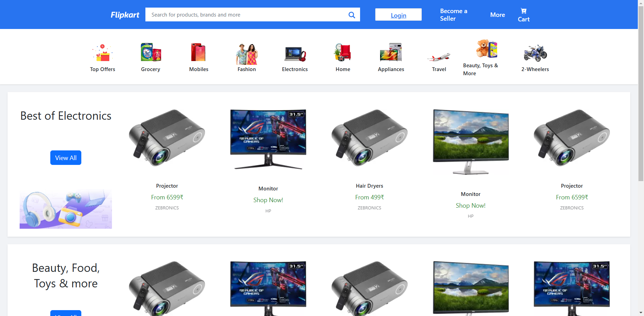Image resolution: width=644 pixels, height=316 pixels.
Task: Click Shop Now on the HP Monitor
Action: [268, 200]
